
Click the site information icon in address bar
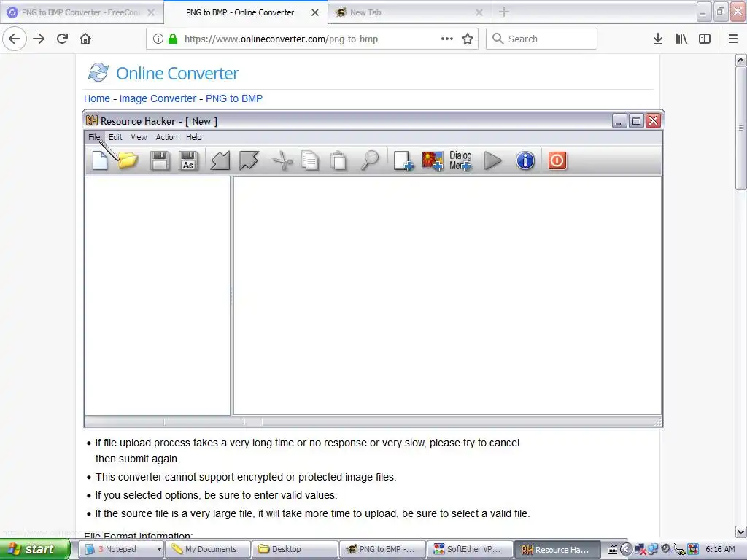click(158, 39)
